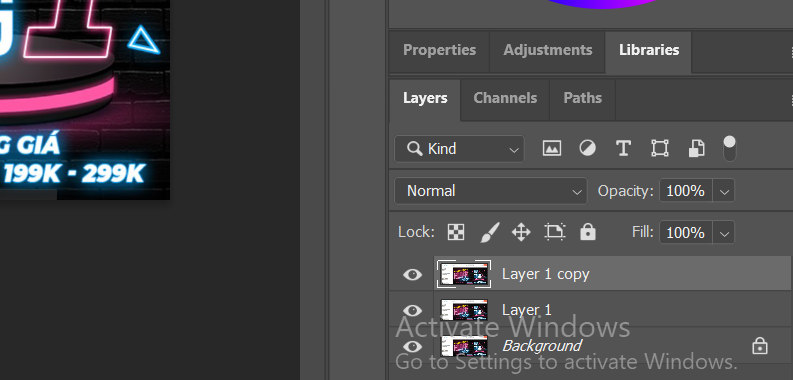The image size is (793, 380).
Task: Click the Fill label
Action: coord(642,232)
